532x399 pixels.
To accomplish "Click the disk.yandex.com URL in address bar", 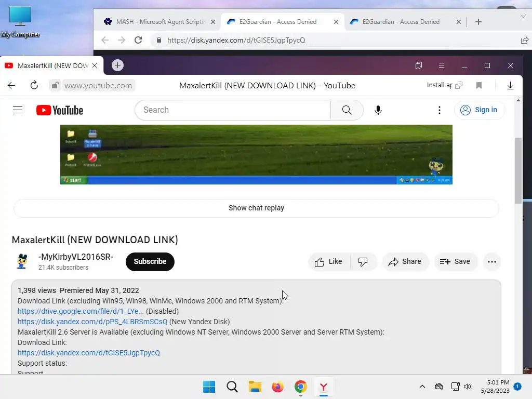I will point(236,40).
